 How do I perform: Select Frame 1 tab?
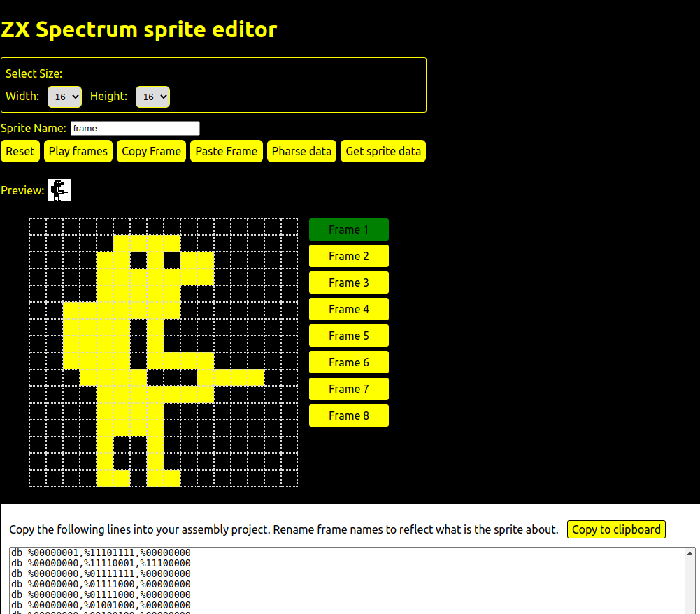click(349, 229)
